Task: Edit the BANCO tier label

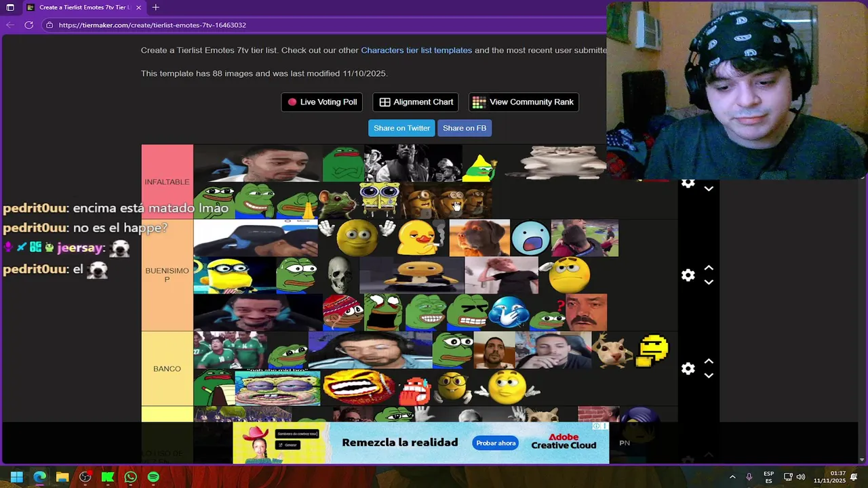Action: [167, 369]
